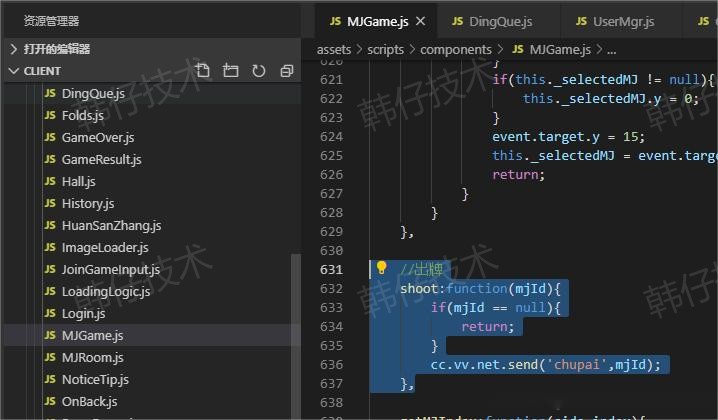
Task: Click the New Folder icon in explorer
Action: tap(231, 71)
